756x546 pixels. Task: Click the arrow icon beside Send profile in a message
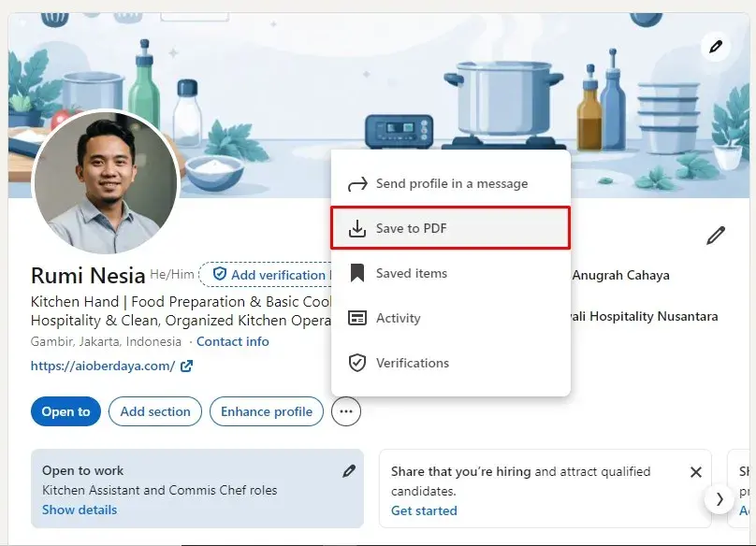click(x=357, y=182)
